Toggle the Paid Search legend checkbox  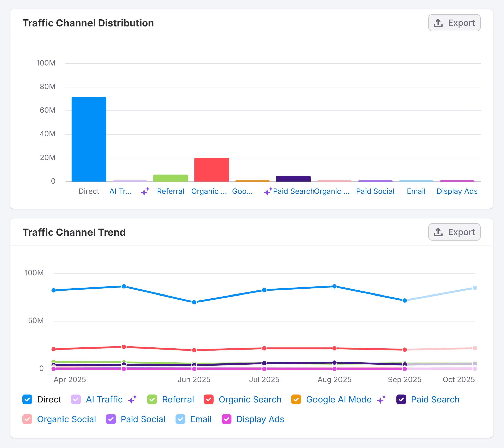[x=401, y=399]
